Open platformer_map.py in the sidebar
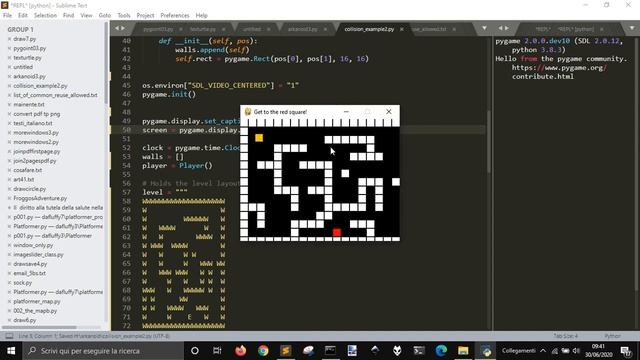The image size is (640, 360). click(37, 302)
